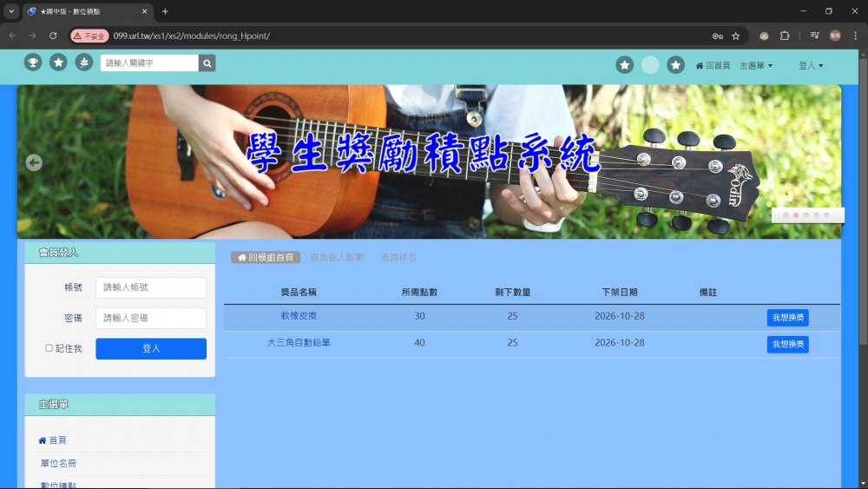The image size is (868, 489).
Task: Switch to the 查詢排名 tab
Action: 398,258
